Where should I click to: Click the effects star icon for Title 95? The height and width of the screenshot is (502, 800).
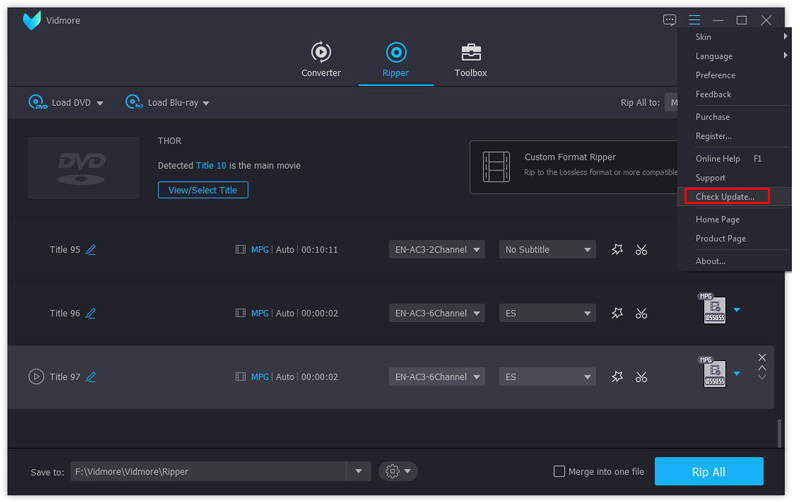pyautogui.click(x=617, y=250)
